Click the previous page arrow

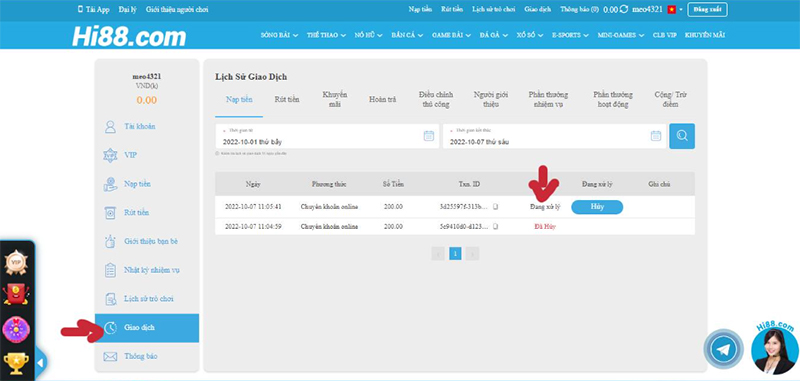tap(438, 253)
